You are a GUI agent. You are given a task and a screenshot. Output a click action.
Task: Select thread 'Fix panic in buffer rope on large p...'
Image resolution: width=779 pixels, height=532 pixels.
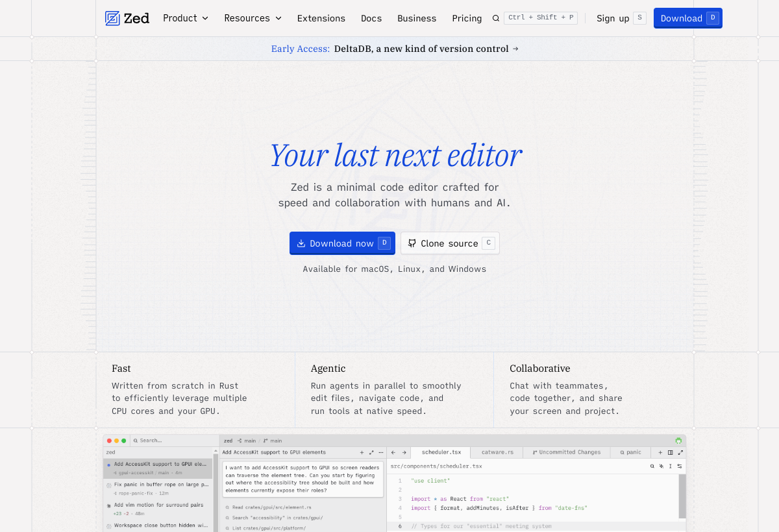[158, 489]
